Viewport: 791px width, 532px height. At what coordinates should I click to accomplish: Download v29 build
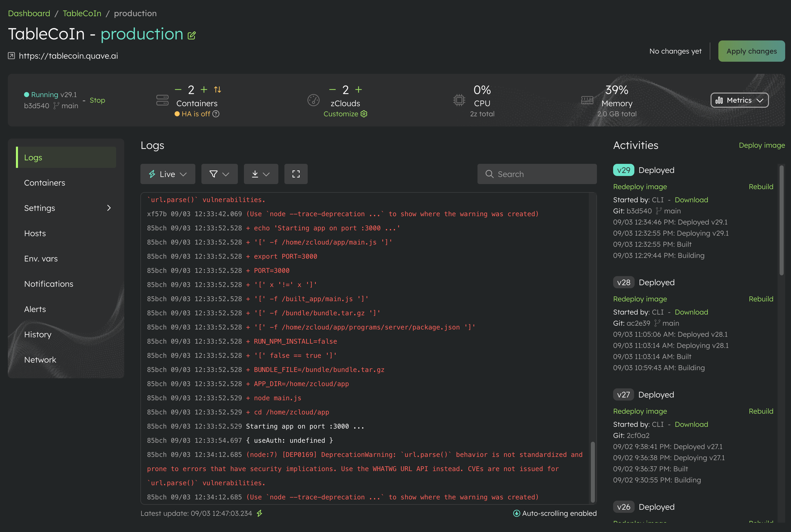click(691, 200)
